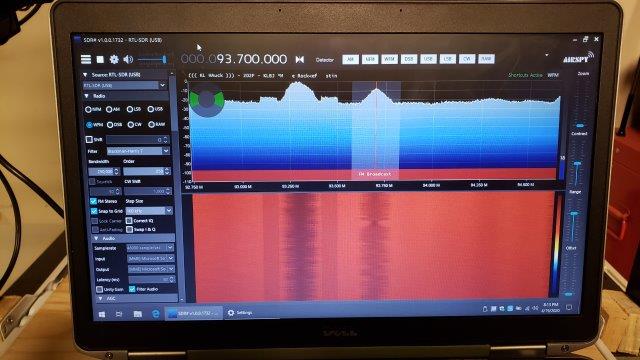Open the RTL-SDR source device dropdown
This screenshot has height=360, width=640.
[x=125, y=85]
